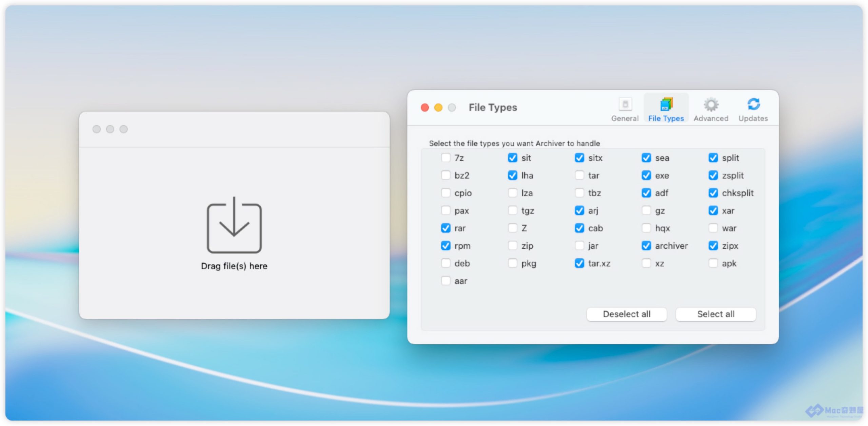The height and width of the screenshot is (426, 868).
Task: Open the Advanced gear icon
Action: (x=711, y=105)
